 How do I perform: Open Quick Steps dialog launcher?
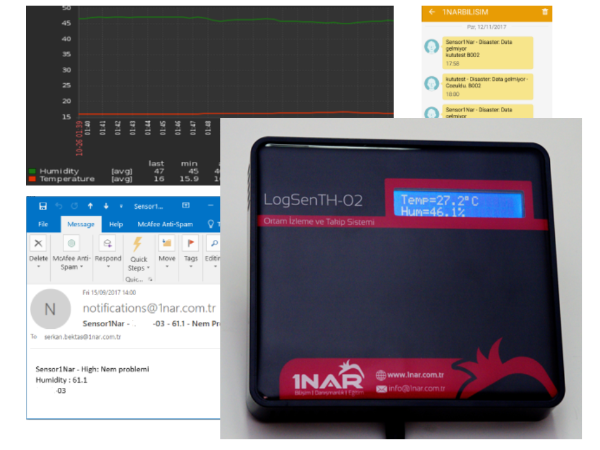pyautogui.click(x=150, y=280)
